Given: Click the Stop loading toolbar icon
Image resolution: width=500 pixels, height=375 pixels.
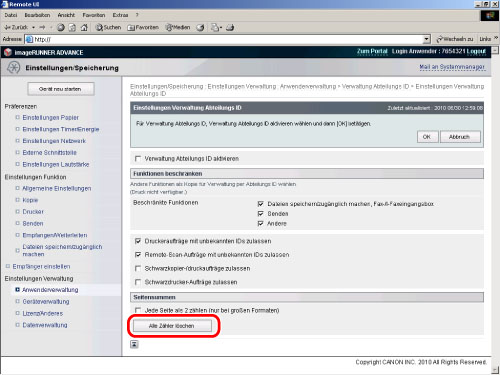Looking at the screenshot, I should tap(61, 27).
